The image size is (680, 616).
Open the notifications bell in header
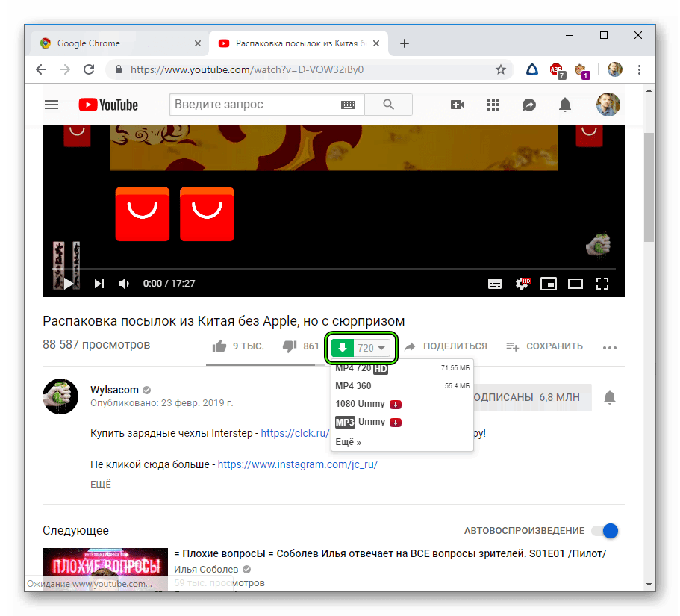tap(566, 105)
